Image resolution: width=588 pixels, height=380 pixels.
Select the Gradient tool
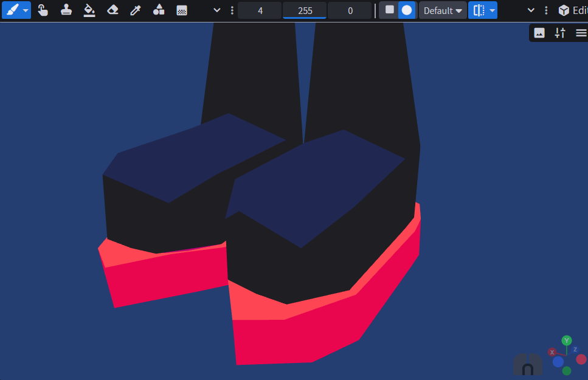182,10
